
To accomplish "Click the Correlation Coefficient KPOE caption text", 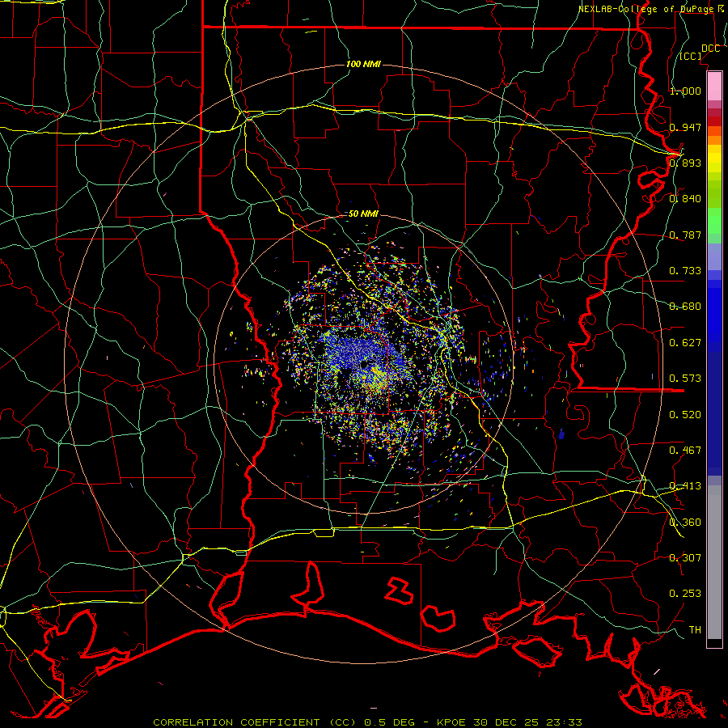I will click(x=367, y=722).
